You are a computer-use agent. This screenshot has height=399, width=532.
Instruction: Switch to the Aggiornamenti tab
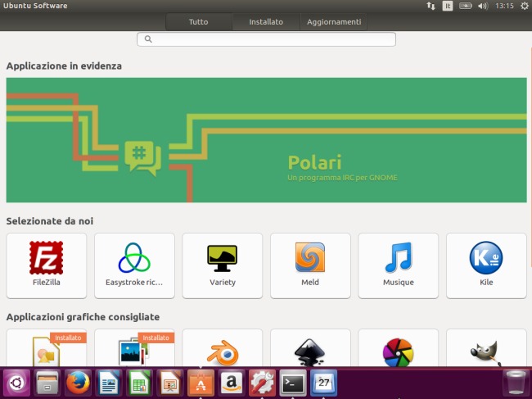click(334, 22)
